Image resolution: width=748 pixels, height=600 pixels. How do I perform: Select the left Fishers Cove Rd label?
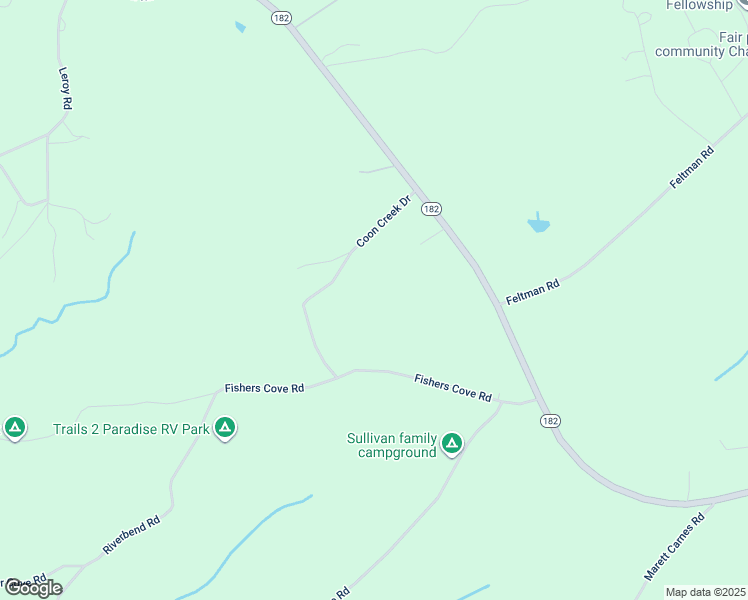pos(264,388)
